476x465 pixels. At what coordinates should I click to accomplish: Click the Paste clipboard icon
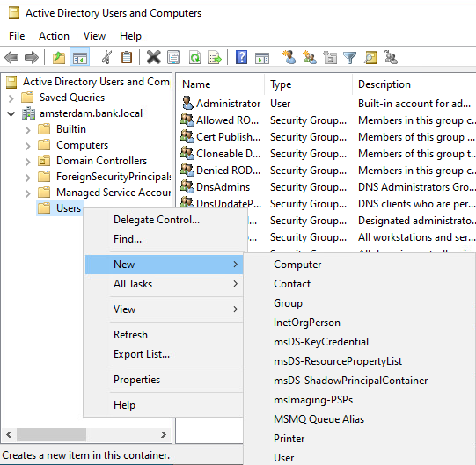[127, 57]
